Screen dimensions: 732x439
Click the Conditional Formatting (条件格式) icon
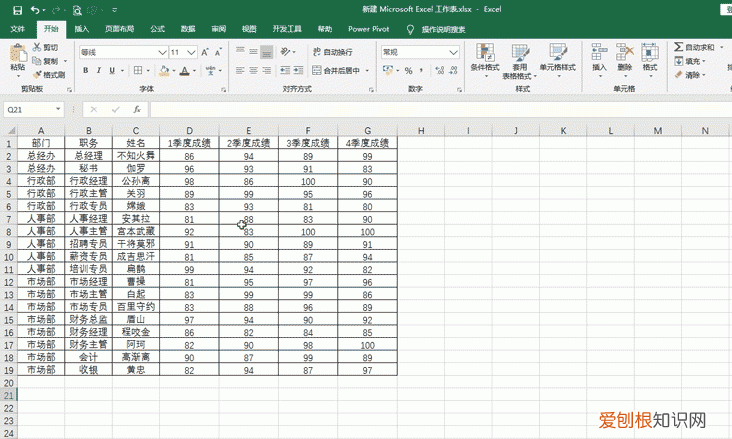484,52
